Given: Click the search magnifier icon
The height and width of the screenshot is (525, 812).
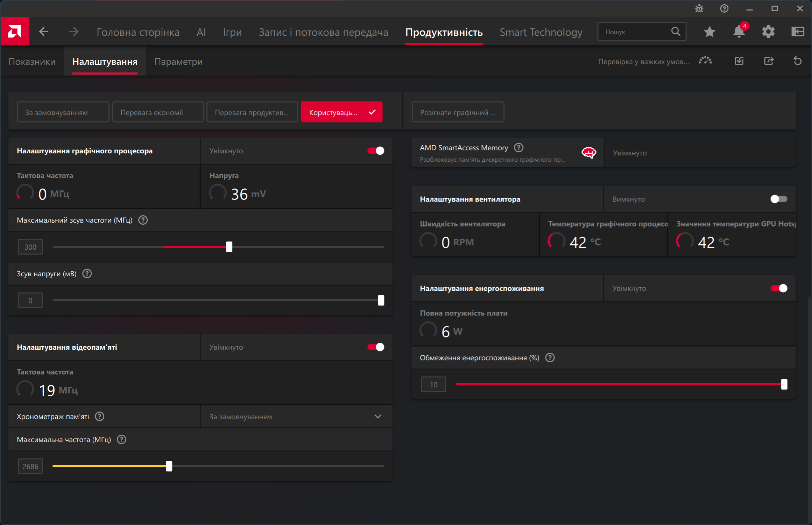Looking at the screenshot, I should pos(676,31).
